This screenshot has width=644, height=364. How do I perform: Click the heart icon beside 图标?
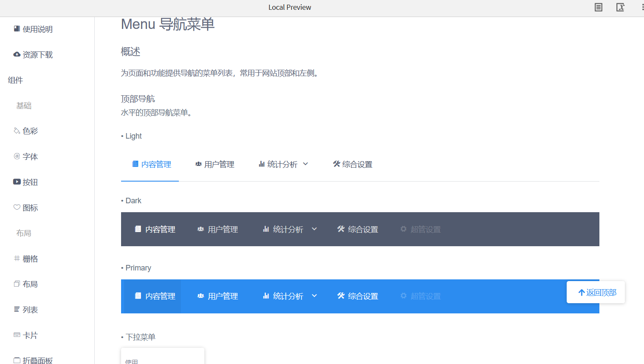(x=17, y=207)
